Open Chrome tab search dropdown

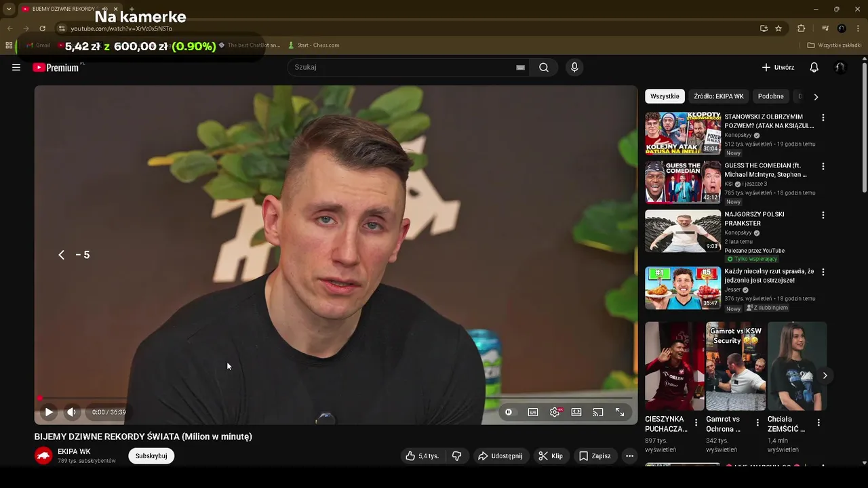point(9,9)
